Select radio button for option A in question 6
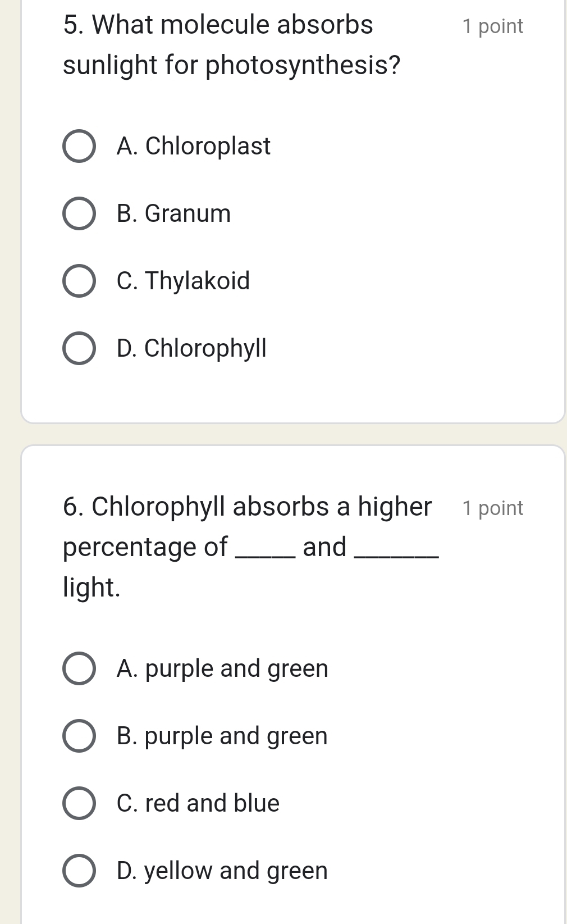 [x=79, y=668]
